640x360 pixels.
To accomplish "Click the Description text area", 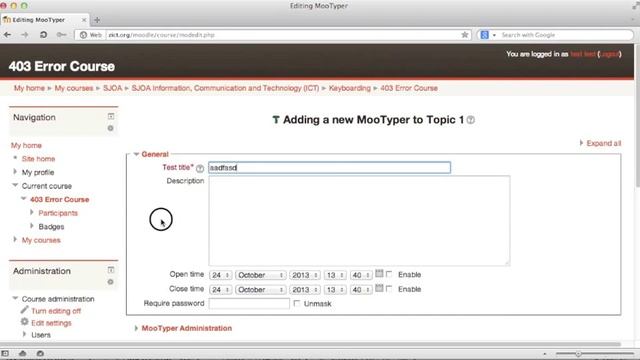I will point(359,220).
